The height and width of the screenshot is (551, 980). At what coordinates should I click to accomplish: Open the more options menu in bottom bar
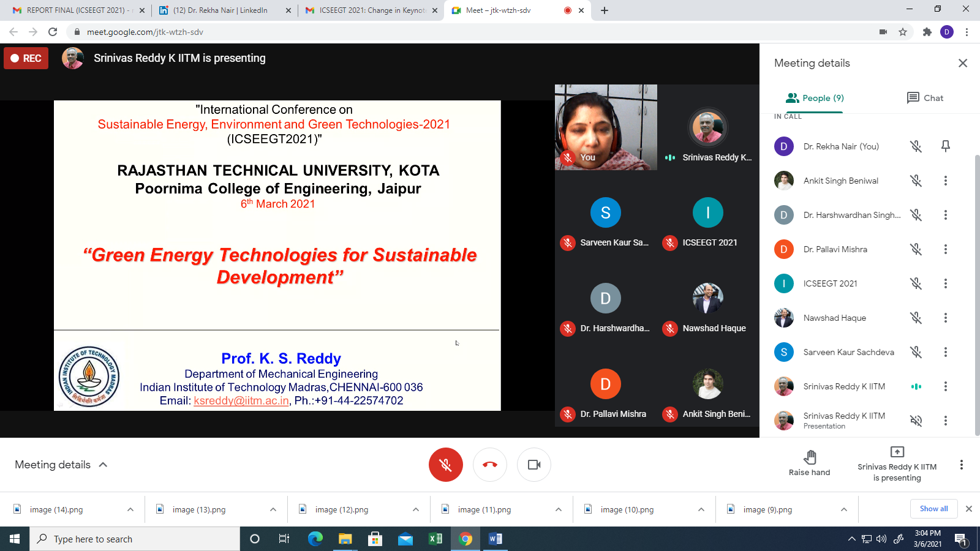tap(961, 465)
